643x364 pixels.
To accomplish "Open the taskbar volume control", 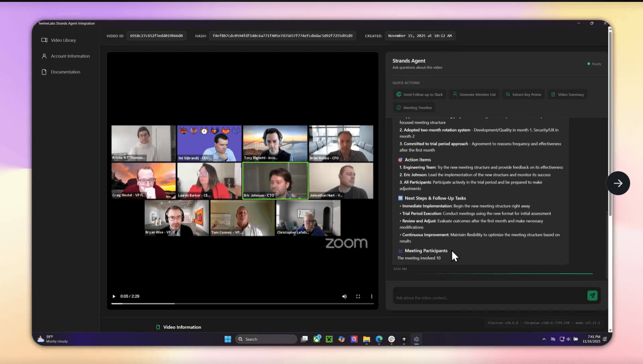I will point(568,339).
